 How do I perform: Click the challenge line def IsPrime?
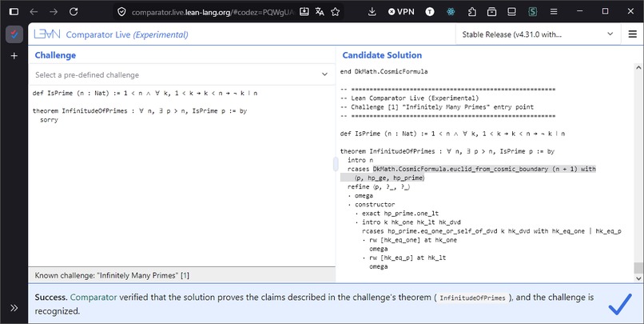point(145,93)
